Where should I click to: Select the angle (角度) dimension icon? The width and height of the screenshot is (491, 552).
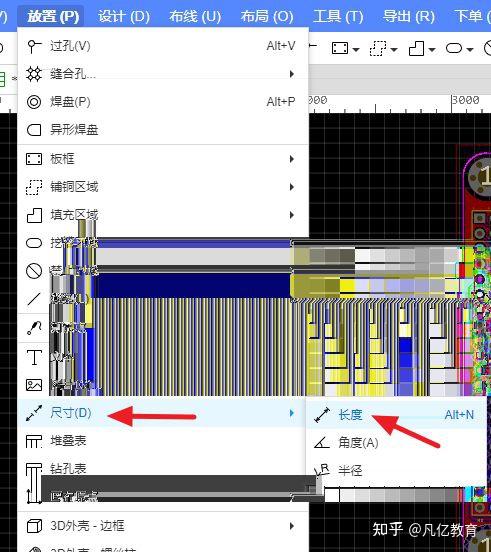(x=322, y=443)
